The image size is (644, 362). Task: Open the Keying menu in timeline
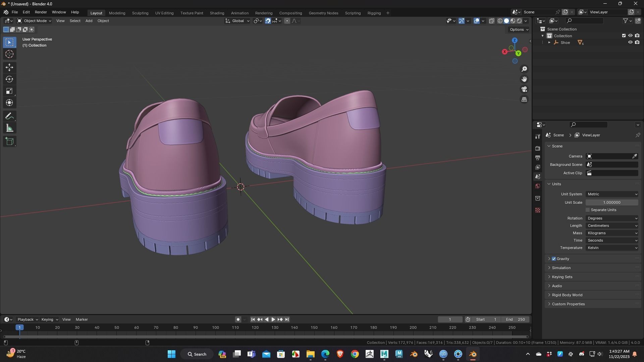click(x=49, y=319)
